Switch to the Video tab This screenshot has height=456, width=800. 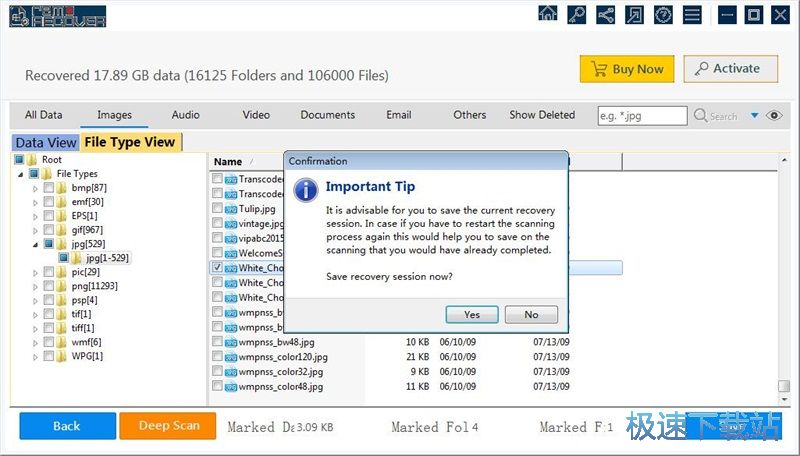256,115
